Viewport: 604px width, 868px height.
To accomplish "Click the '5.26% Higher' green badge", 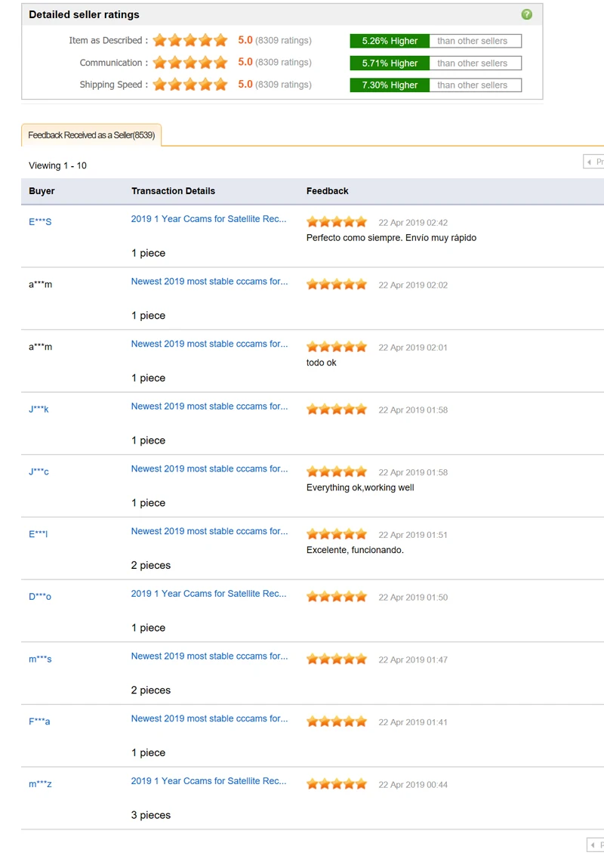I will pos(390,41).
